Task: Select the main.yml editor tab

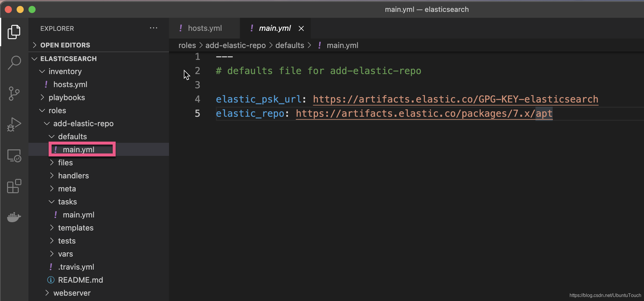Action: click(275, 28)
